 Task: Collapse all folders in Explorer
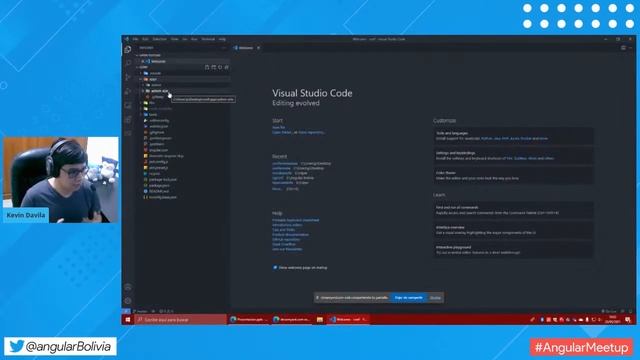227,67
